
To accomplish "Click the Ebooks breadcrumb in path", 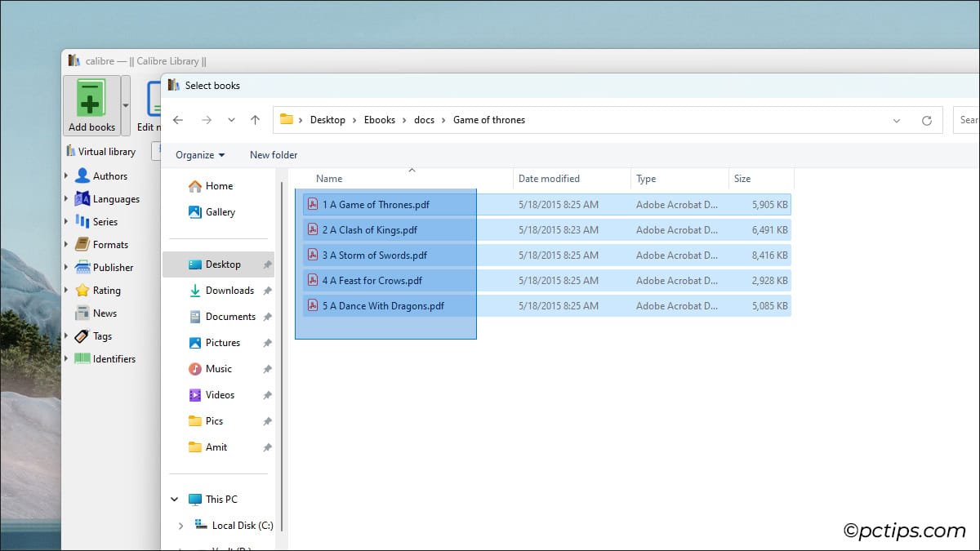I will point(380,120).
